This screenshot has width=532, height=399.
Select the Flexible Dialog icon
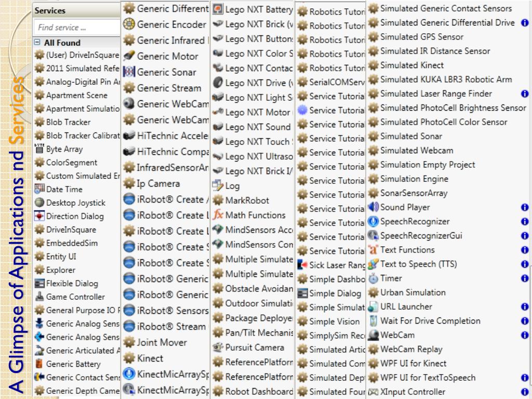coord(39,283)
